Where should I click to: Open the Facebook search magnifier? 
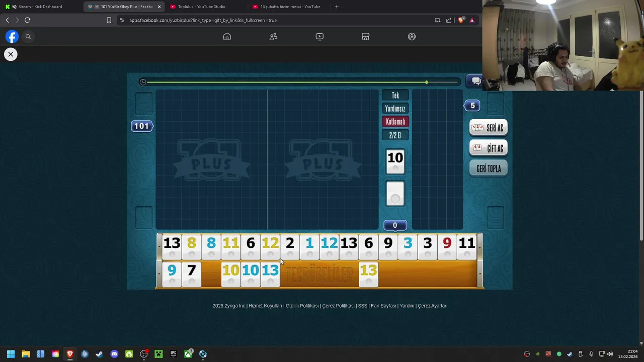pos(28,37)
